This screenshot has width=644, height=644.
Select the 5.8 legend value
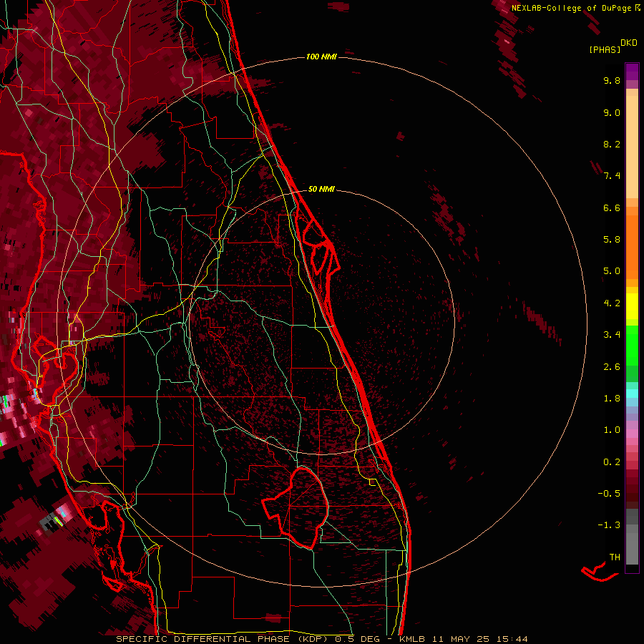[x=612, y=240]
